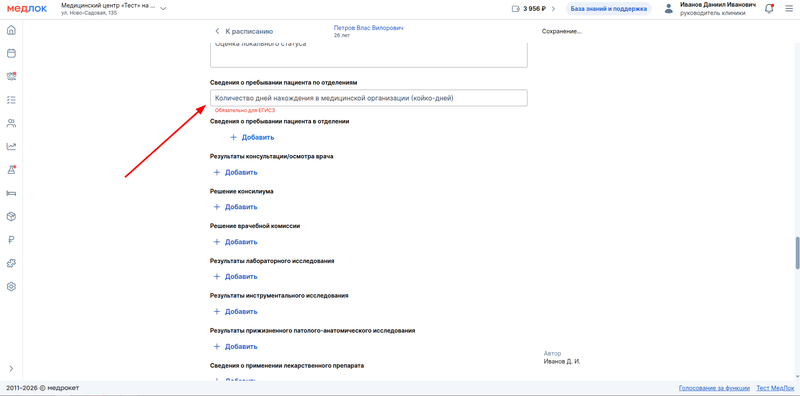Click the page vertical scrollbar thumb
800x396 pixels.
click(797, 253)
